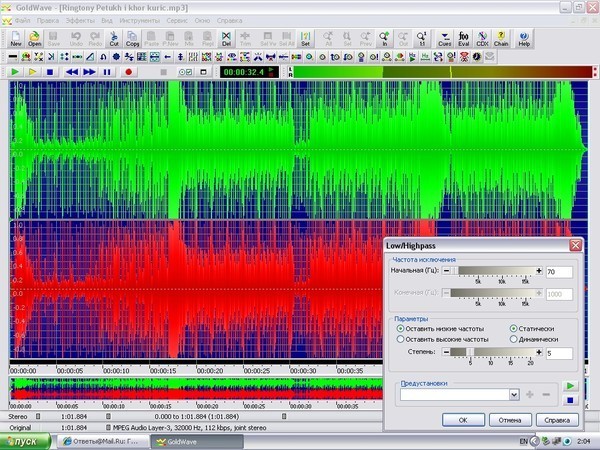The height and width of the screenshot is (450, 600).
Task: Click the control properties checkmark icon
Action: (x=186, y=72)
